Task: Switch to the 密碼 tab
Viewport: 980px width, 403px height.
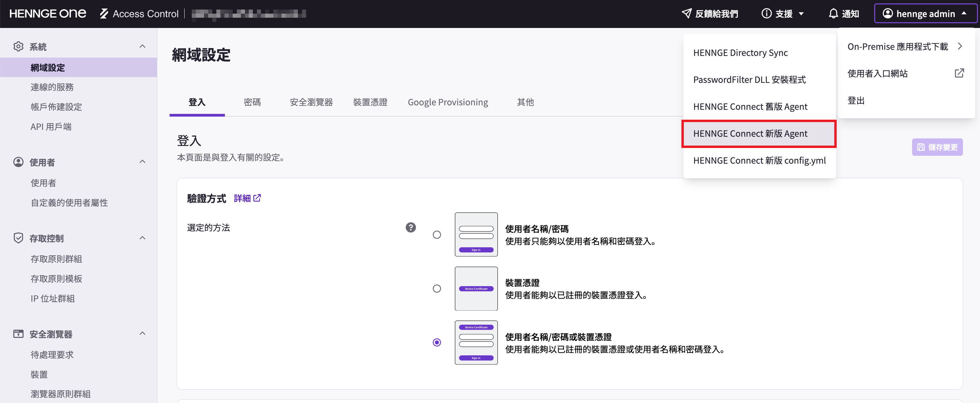Action: [x=252, y=102]
